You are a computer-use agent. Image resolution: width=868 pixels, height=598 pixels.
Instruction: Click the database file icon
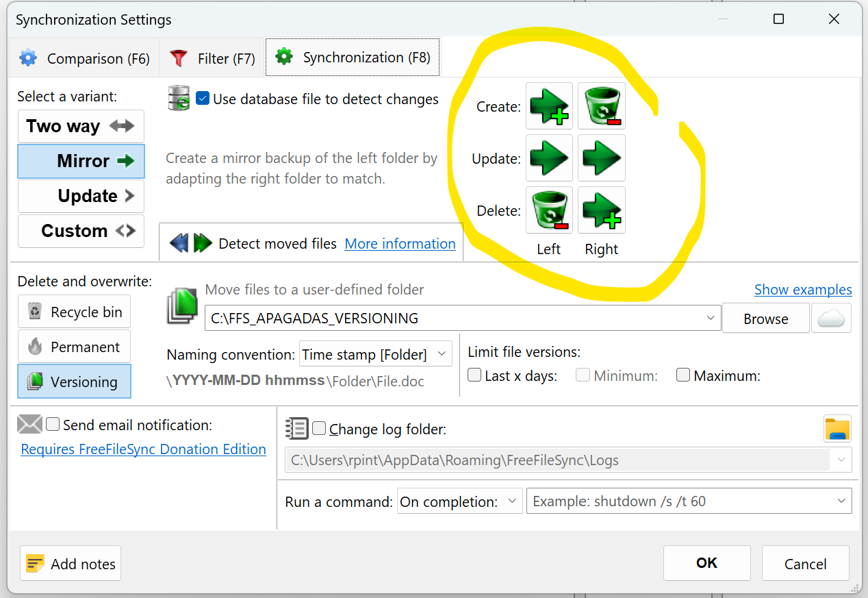179,99
